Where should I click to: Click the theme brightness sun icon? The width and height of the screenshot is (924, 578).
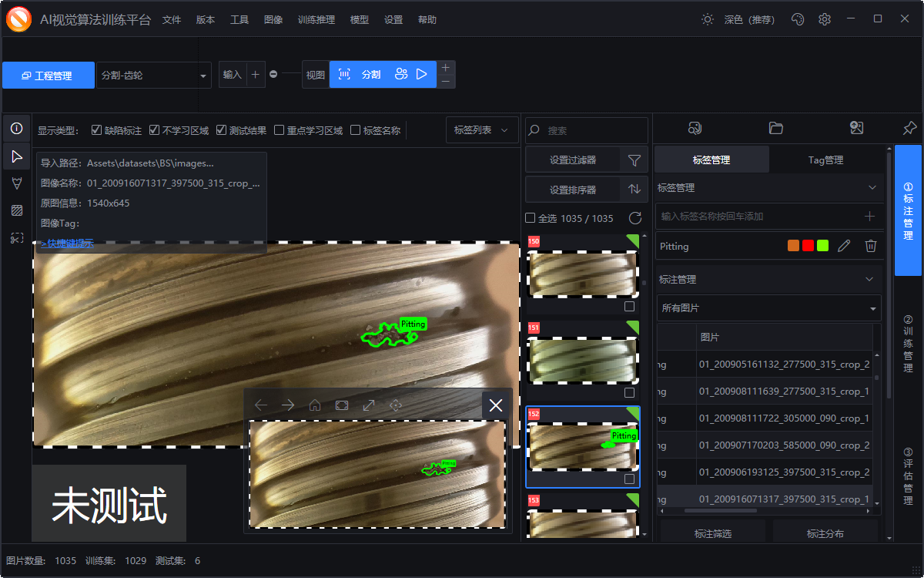tap(708, 19)
